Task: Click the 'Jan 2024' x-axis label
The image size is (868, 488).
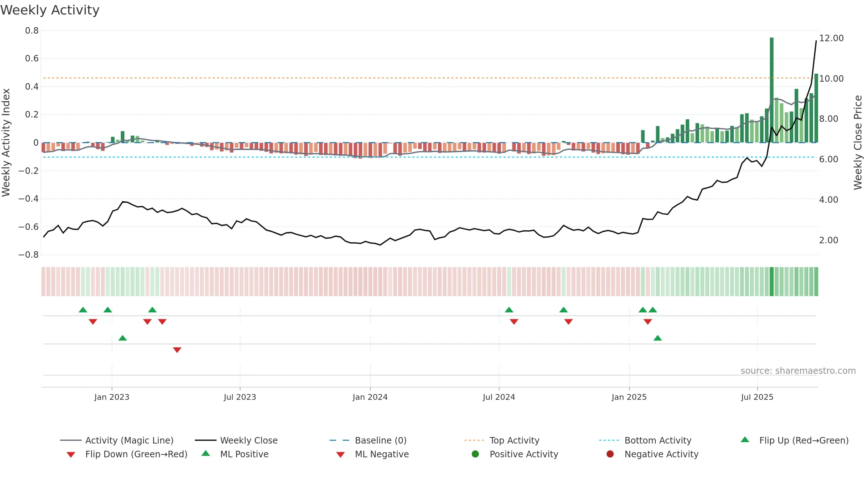Action: 370,397
